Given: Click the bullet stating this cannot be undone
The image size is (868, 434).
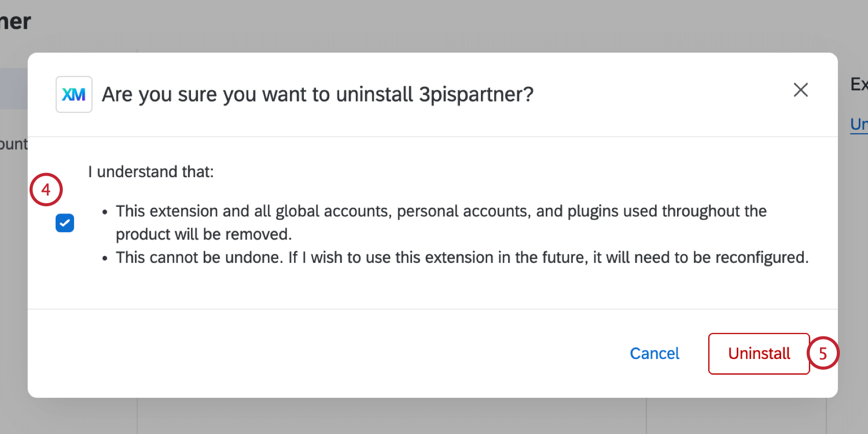Looking at the screenshot, I should [462, 257].
